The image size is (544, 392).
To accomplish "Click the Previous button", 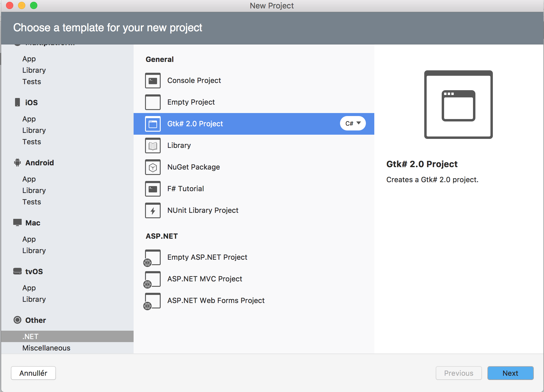I will (459, 373).
